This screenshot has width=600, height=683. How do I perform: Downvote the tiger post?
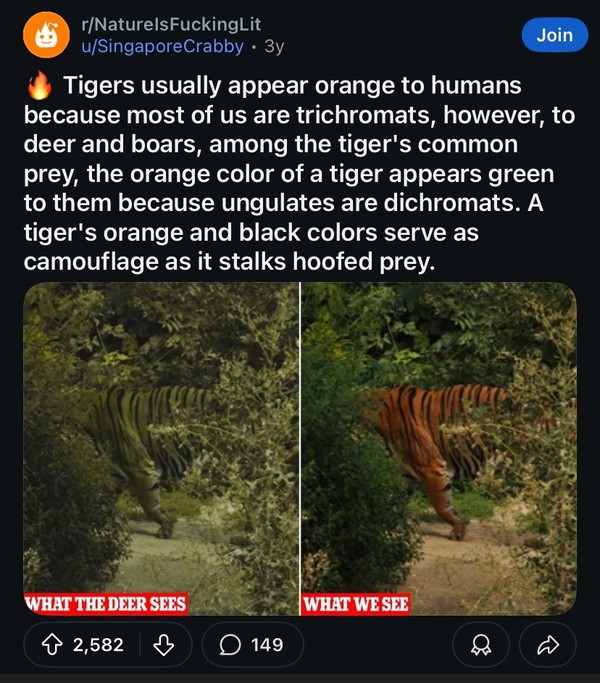pos(163,644)
